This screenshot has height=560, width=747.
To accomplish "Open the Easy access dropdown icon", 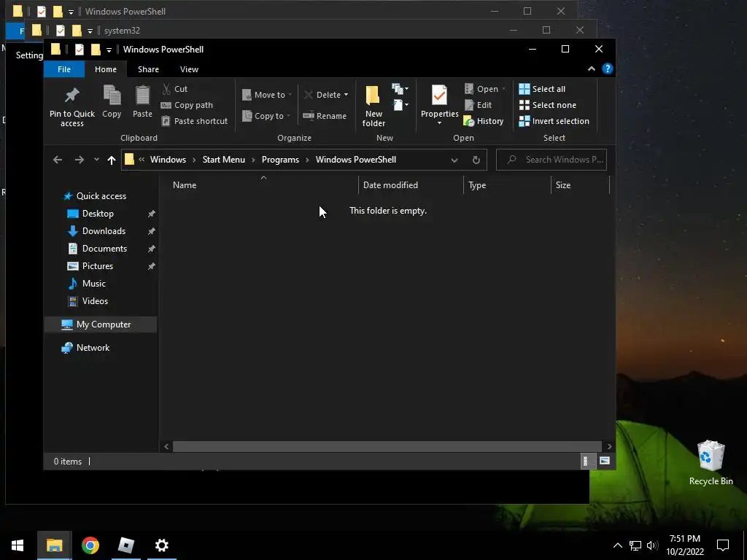I will (x=400, y=105).
